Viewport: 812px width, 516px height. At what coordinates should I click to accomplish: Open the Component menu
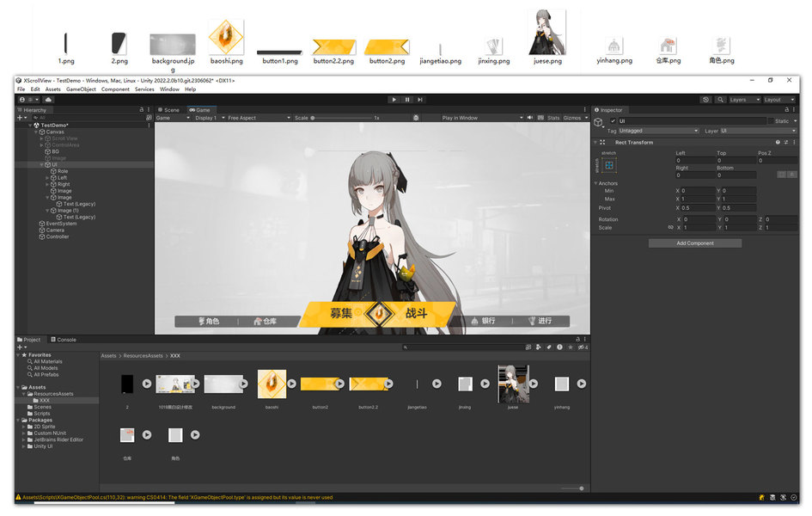115,89
